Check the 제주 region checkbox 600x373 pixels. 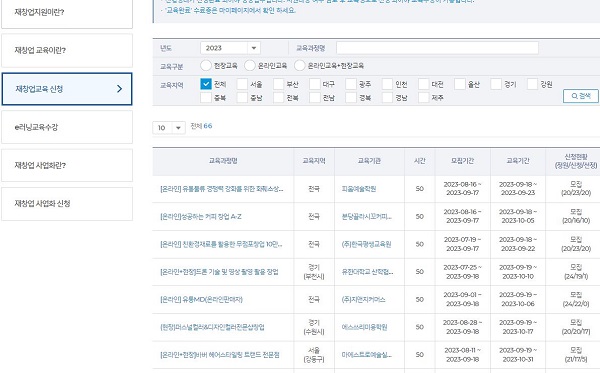click(x=424, y=98)
